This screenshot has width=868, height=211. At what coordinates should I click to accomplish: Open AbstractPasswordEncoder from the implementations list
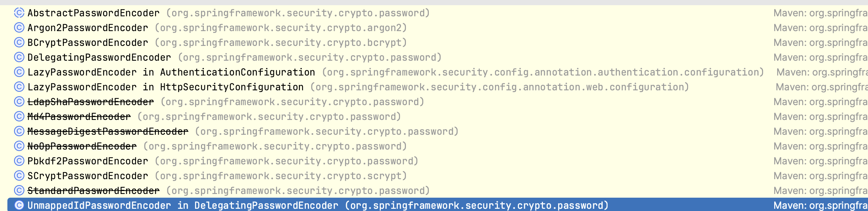pos(438,13)
